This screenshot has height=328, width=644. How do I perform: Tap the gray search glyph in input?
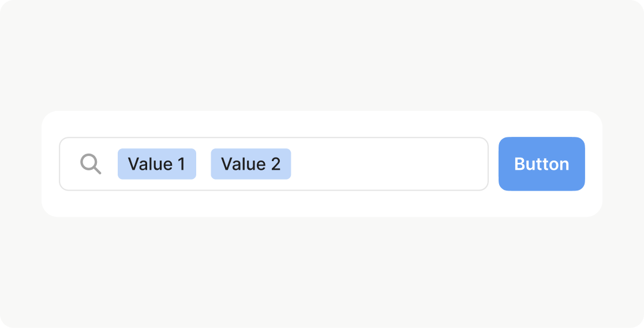(x=91, y=164)
